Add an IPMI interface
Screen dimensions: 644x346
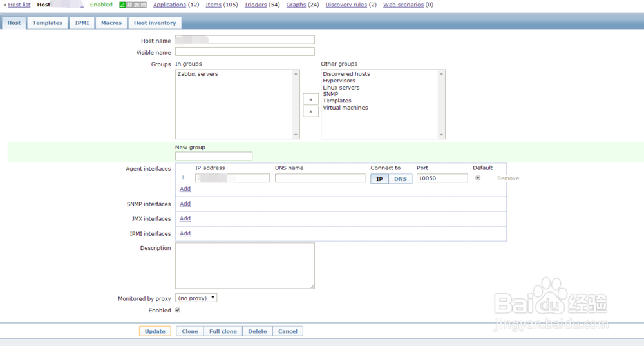tap(185, 233)
